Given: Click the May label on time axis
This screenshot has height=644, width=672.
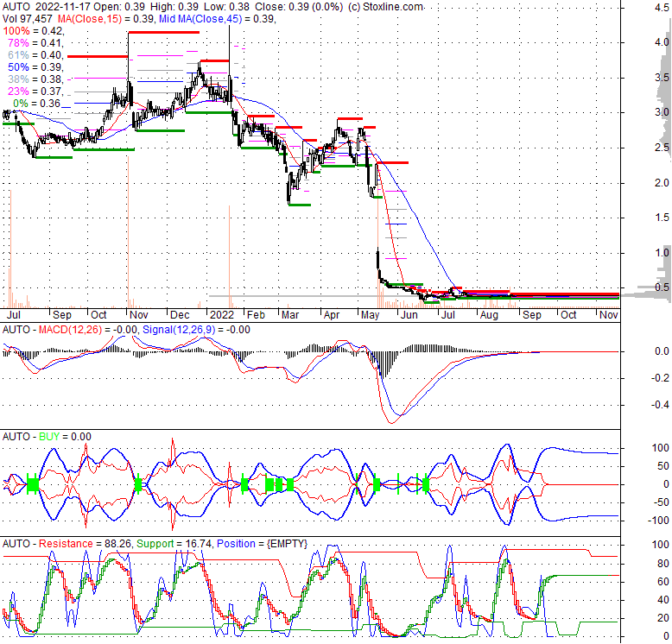Looking at the screenshot, I should click(x=370, y=315).
